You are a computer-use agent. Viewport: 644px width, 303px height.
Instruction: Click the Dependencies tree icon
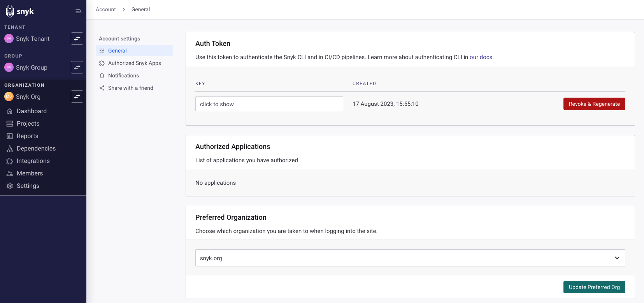pyautogui.click(x=10, y=149)
